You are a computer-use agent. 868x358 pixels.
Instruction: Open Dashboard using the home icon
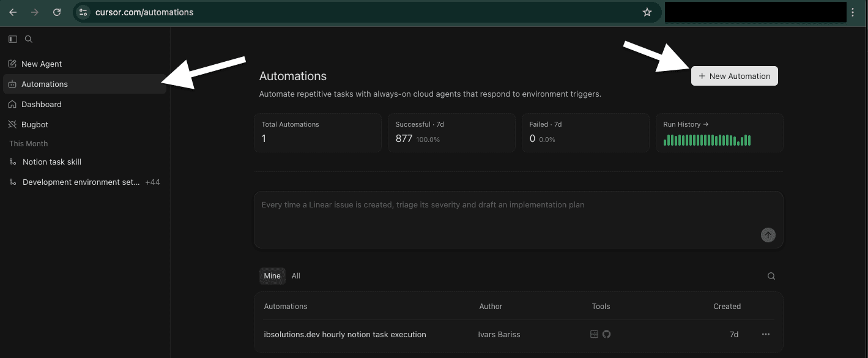tap(12, 104)
